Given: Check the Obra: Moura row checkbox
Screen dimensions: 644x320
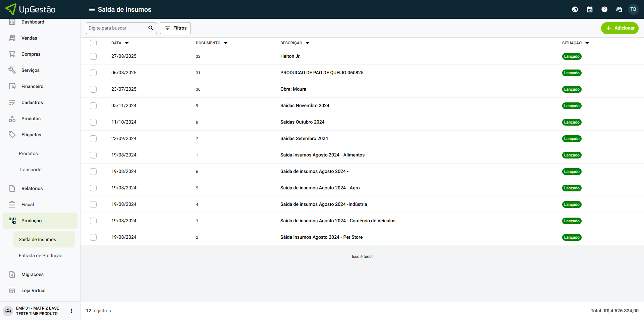Looking at the screenshot, I should point(93,89).
